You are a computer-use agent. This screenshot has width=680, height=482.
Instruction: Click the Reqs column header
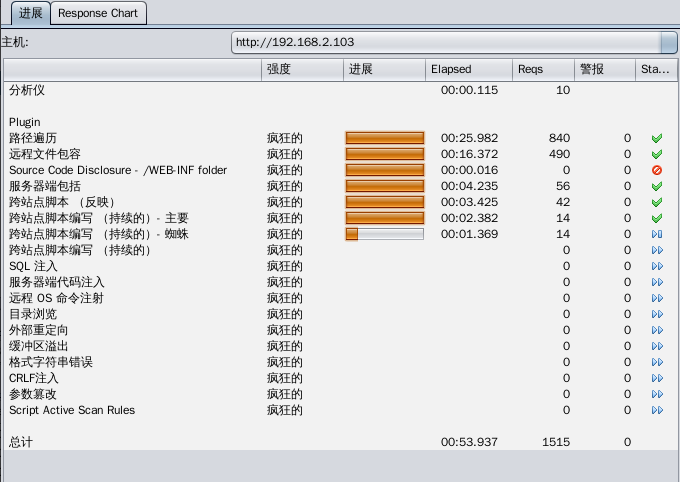pyautogui.click(x=543, y=69)
